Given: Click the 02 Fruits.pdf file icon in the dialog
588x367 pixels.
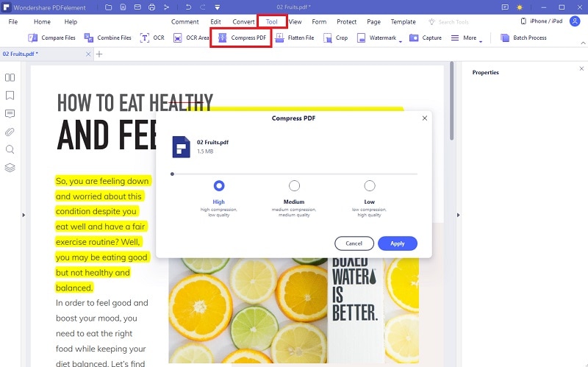Looking at the screenshot, I should click(x=181, y=146).
